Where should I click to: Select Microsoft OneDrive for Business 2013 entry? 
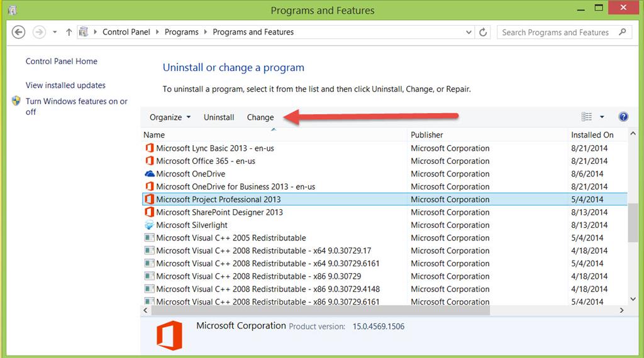coord(236,187)
